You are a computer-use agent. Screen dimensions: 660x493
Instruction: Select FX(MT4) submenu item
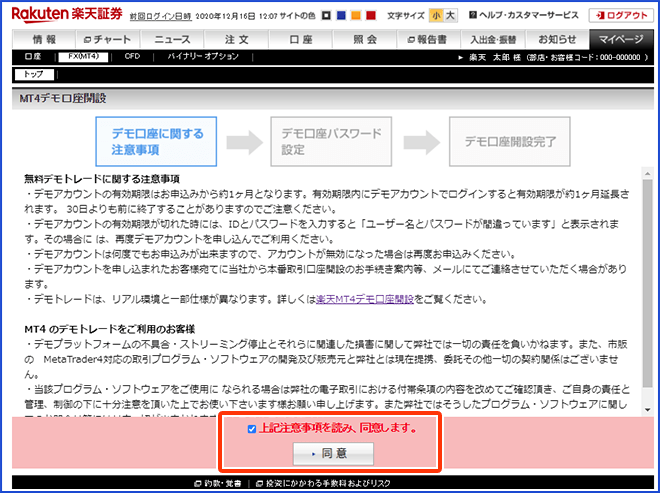coord(83,57)
